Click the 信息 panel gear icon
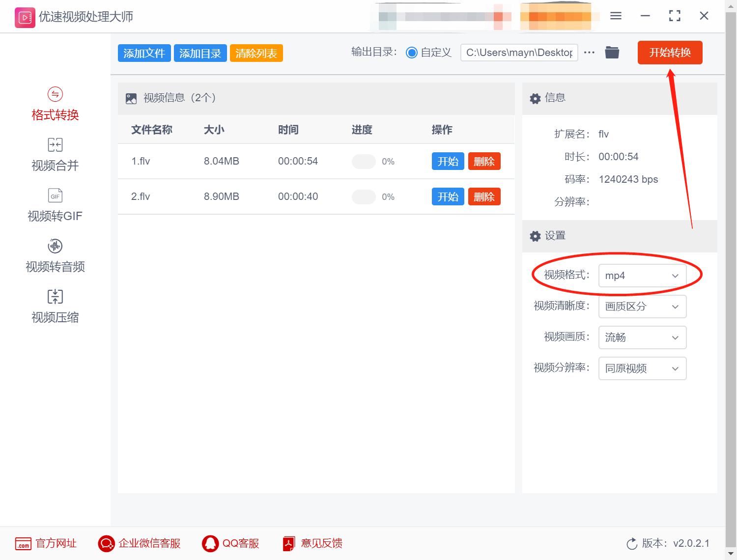The image size is (737, 560). point(535,98)
